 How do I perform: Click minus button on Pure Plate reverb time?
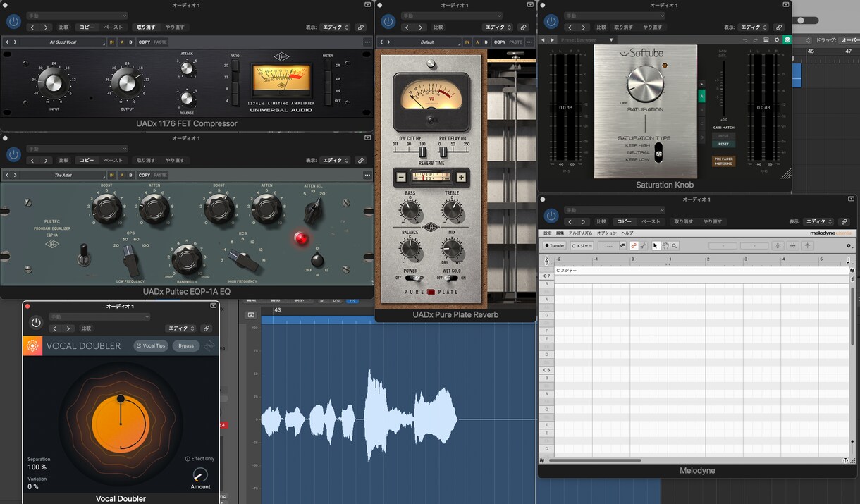(x=401, y=178)
